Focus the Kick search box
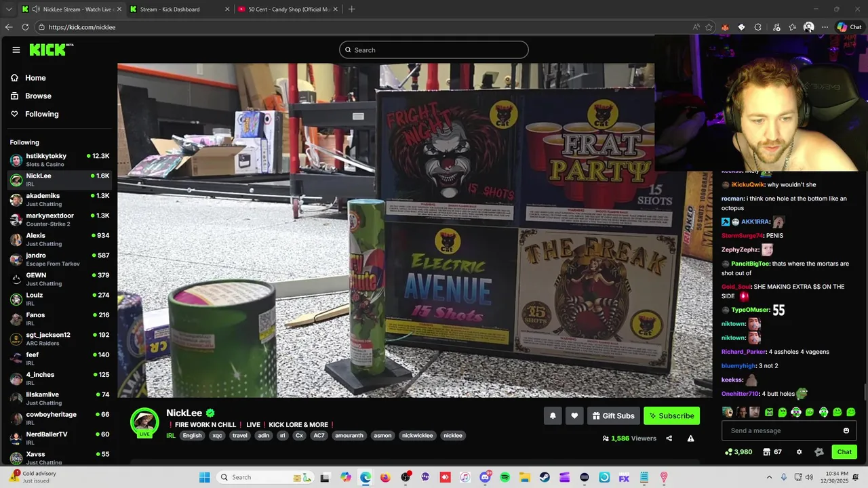Screen dimensions: 868x488 [434, 49]
